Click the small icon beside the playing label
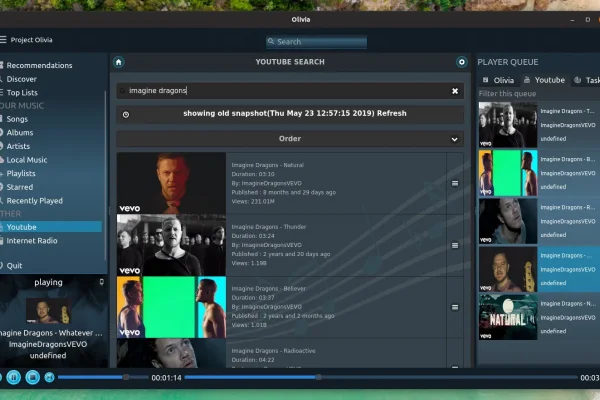 [x=101, y=282]
